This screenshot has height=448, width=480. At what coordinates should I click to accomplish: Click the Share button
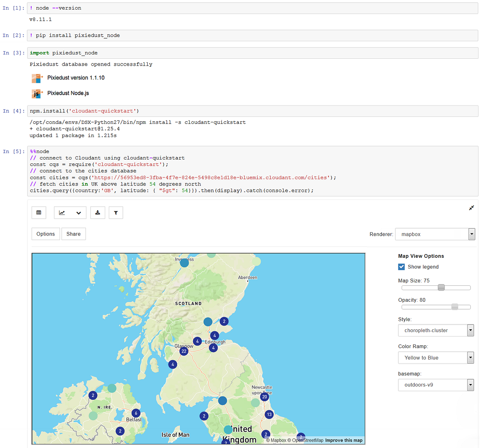click(x=73, y=234)
